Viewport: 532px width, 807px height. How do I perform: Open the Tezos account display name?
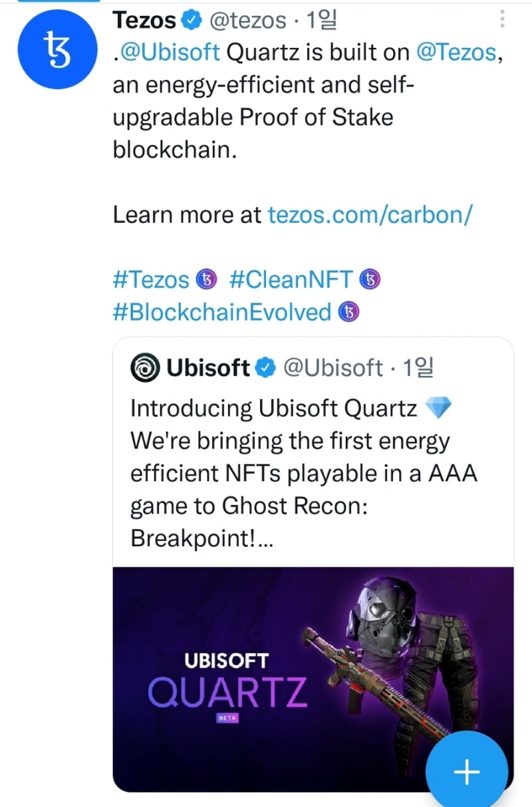pos(145,21)
